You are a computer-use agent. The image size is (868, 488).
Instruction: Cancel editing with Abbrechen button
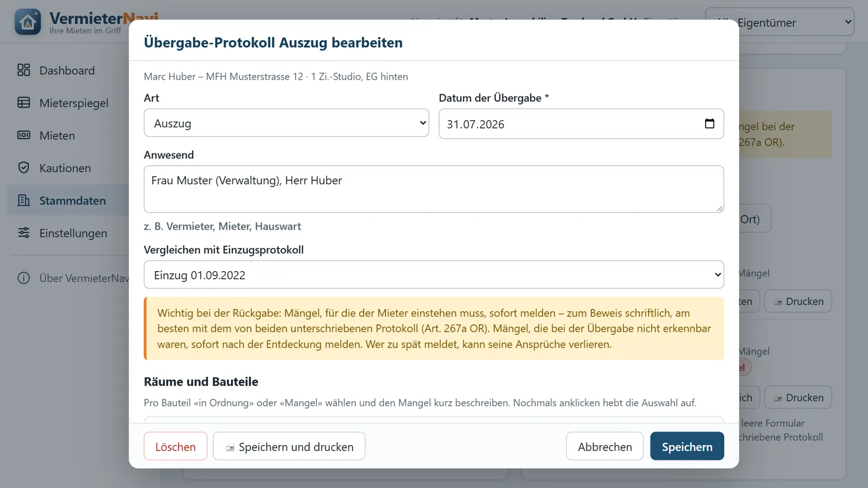pyautogui.click(x=605, y=446)
